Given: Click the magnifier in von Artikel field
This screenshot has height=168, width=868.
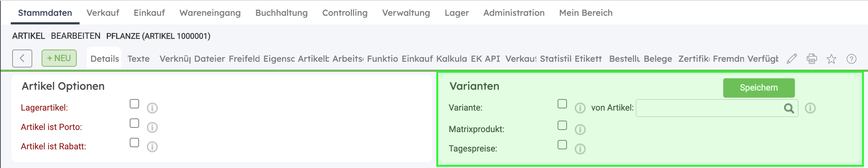Looking at the screenshot, I should (789, 108).
